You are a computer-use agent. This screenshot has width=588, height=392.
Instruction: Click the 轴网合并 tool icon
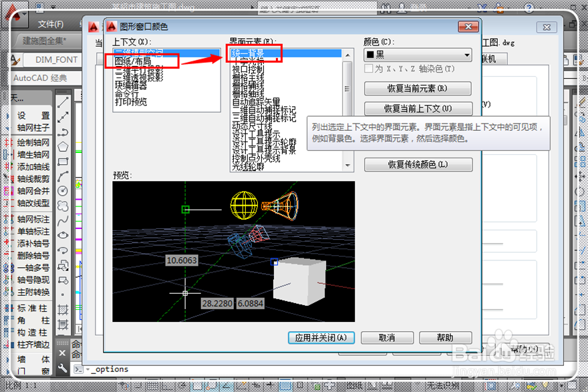[x=9, y=191]
